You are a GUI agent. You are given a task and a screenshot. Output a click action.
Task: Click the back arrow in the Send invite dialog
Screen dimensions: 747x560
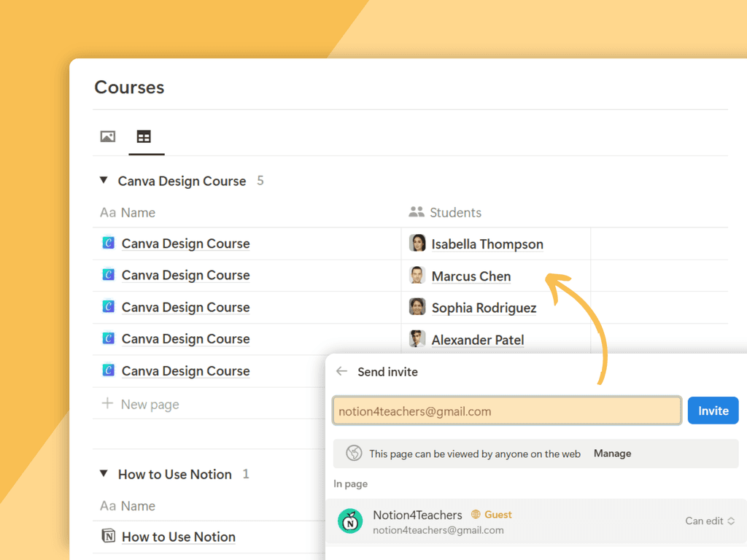[x=341, y=371]
